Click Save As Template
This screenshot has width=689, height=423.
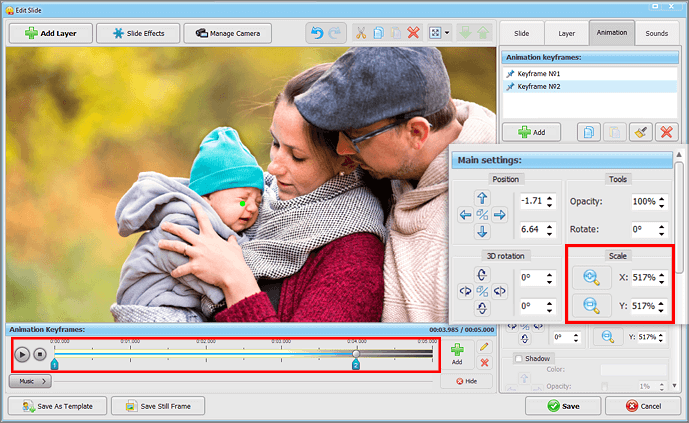tap(58, 406)
